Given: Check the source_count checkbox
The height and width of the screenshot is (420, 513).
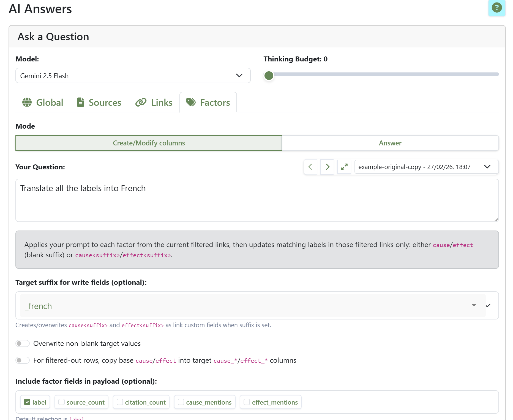Looking at the screenshot, I should pyautogui.click(x=62, y=402).
